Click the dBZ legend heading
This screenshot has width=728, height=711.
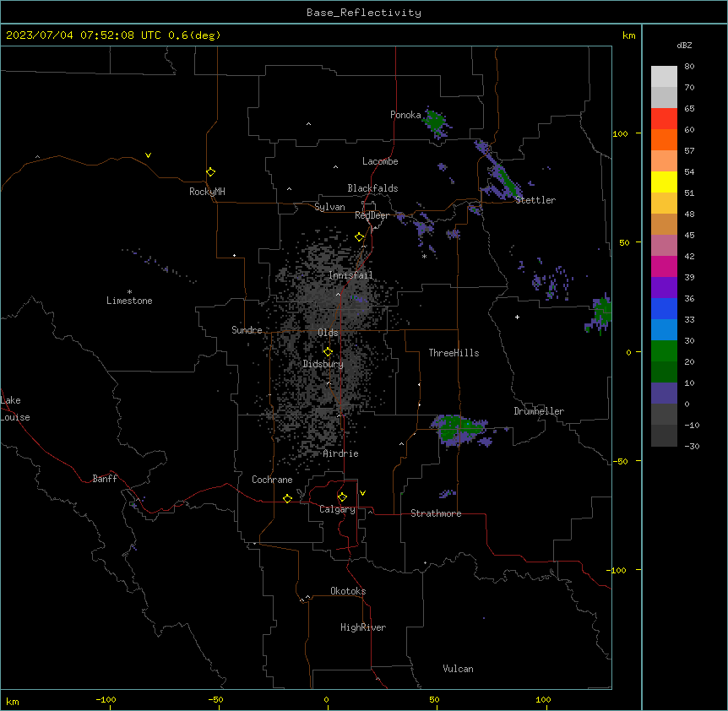tap(684, 45)
